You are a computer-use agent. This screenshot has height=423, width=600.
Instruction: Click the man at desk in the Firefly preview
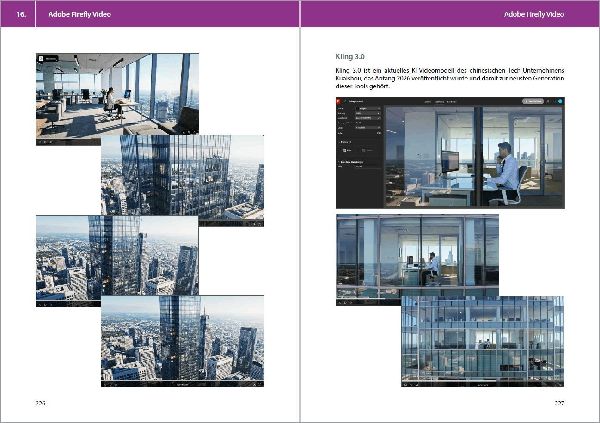coord(506,173)
